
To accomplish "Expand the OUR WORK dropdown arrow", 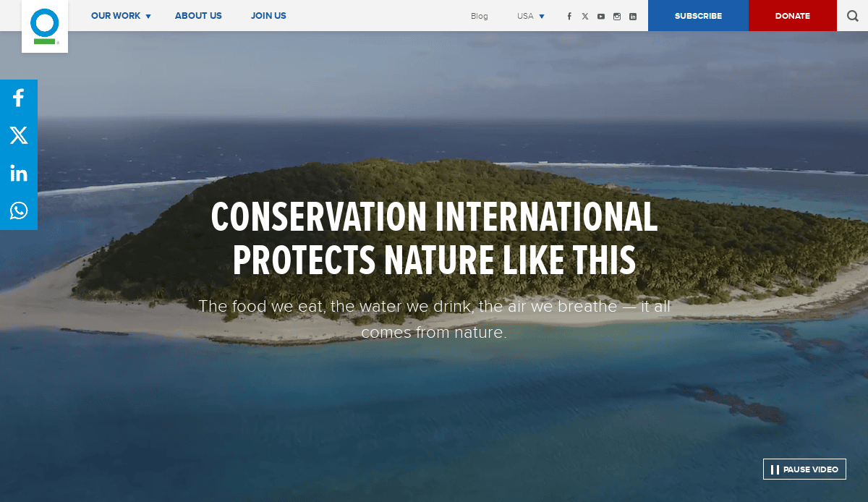I will (x=149, y=15).
